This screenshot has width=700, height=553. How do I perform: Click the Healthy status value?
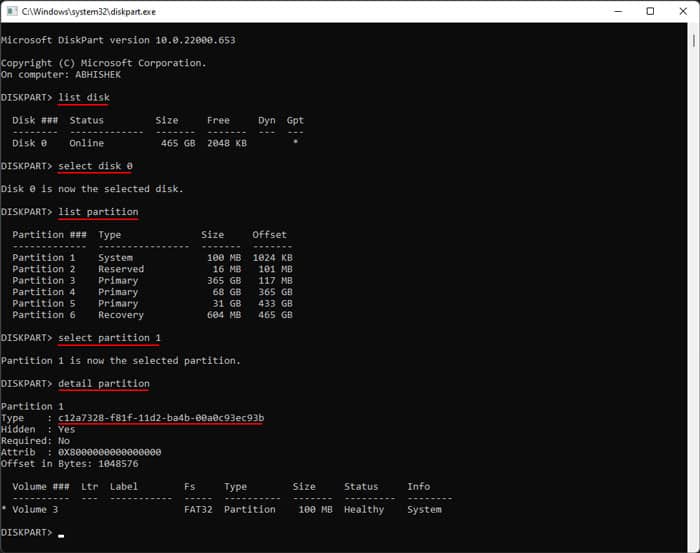(x=364, y=510)
